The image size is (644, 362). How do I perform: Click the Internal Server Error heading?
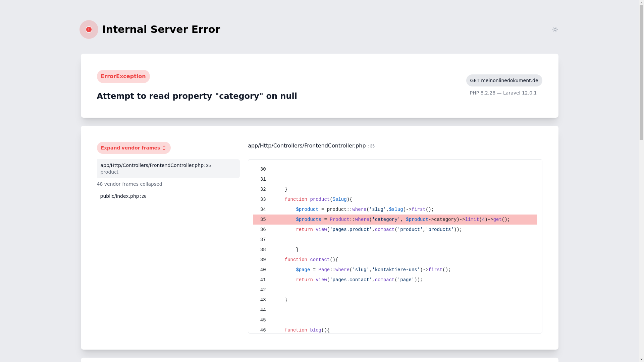[161, 29]
